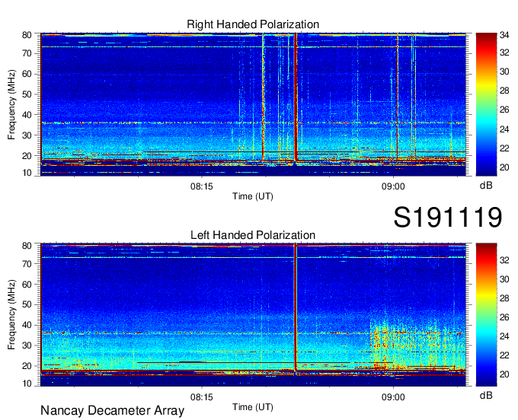Click the 32 tick on left-handed colorbar
The height and width of the screenshot is (420, 518).
pos(504,260)
